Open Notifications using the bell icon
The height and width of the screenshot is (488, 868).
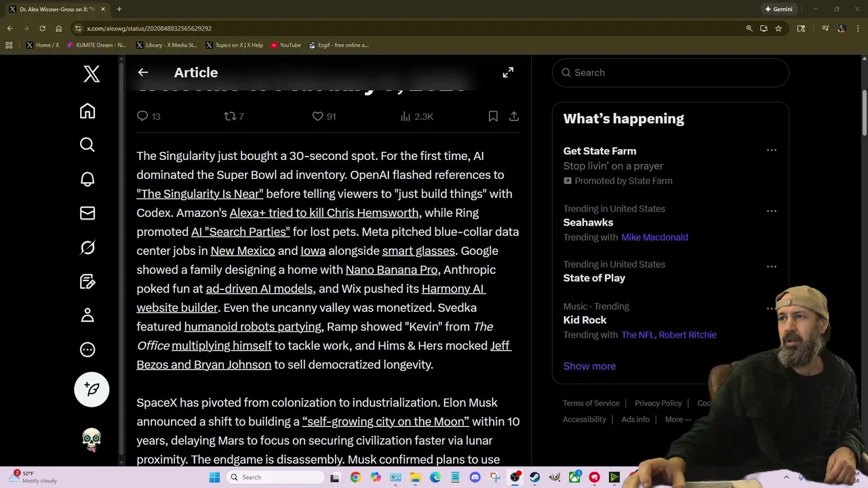tap(87, 179)
